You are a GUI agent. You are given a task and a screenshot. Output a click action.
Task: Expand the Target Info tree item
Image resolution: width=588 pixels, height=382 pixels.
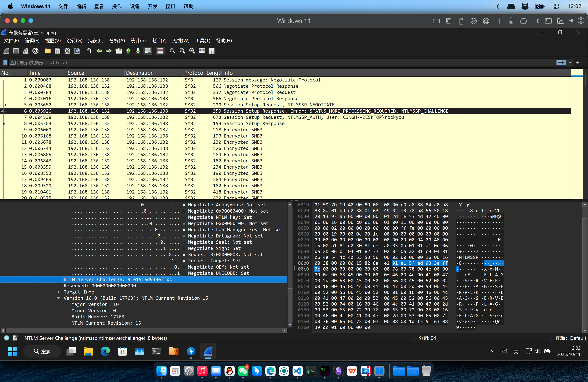pyautogui.click(x=59, y=292)
